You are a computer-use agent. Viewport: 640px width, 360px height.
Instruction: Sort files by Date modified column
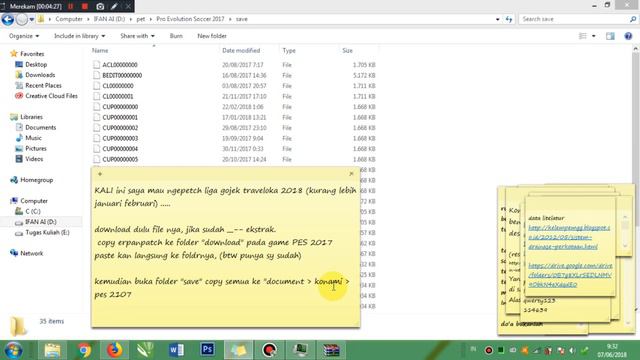241,51
